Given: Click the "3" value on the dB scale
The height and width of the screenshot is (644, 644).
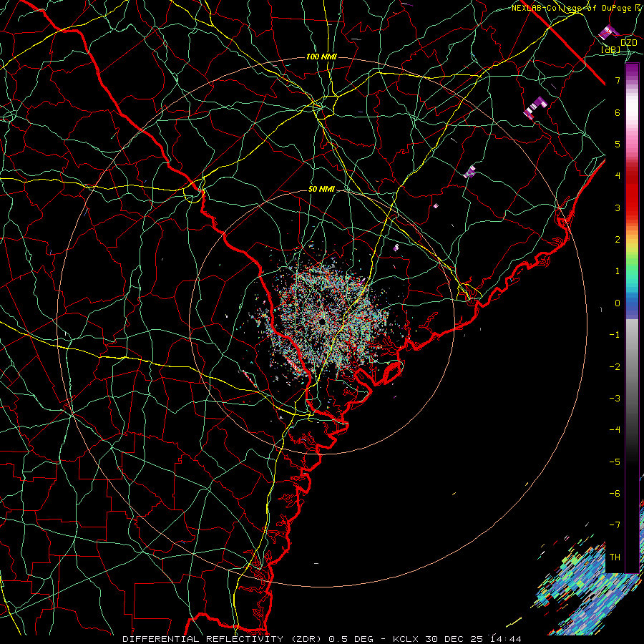Looking at the screenshot, I should [618, 208].
